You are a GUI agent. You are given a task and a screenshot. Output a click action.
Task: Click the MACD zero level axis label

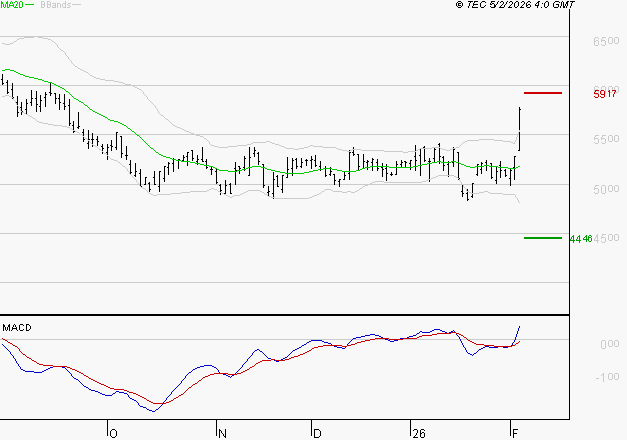[x=608, y=344]
